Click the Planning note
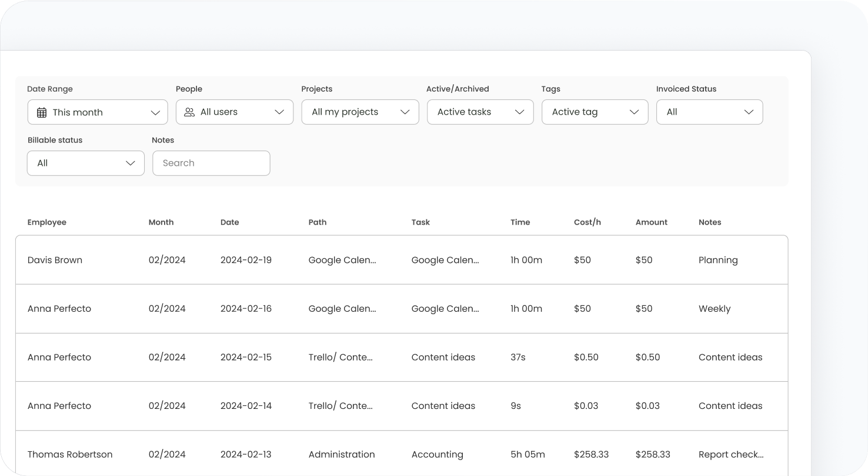This screenshot has width=868, height=476. click(x=718, y=260)
